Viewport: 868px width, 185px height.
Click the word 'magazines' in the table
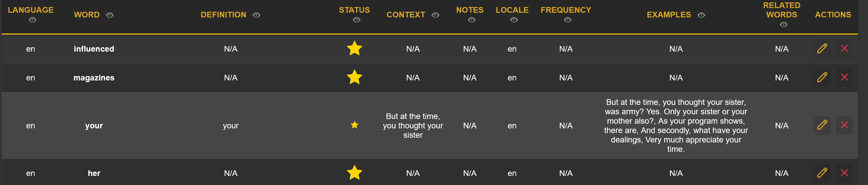point(94,78)
